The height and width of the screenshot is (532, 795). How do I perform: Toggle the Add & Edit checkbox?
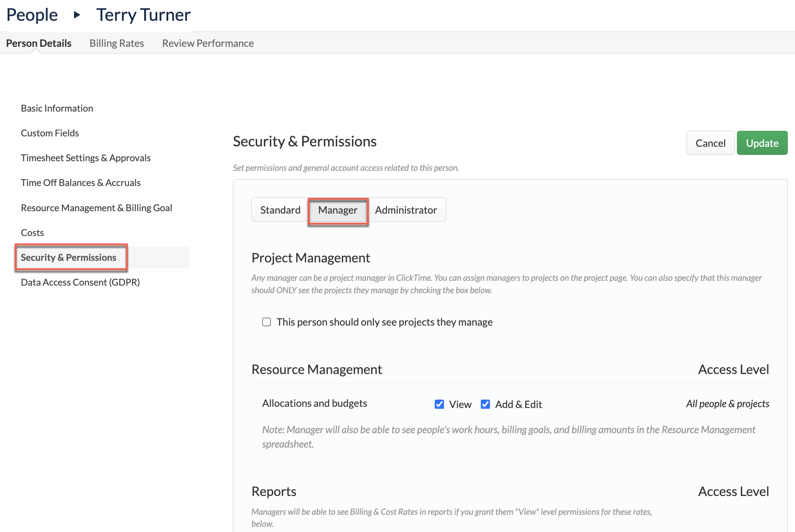point(485,404)
